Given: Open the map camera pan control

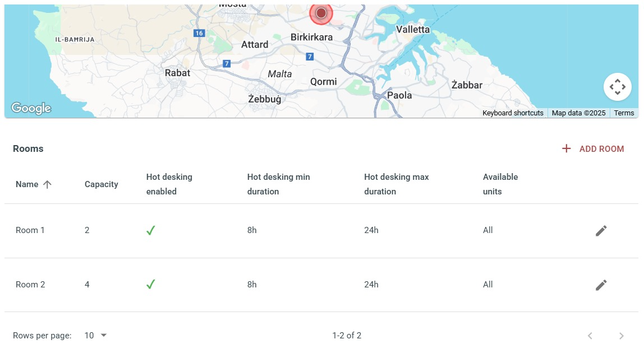Looking at the screenshot, I should (x=617, y=87).
